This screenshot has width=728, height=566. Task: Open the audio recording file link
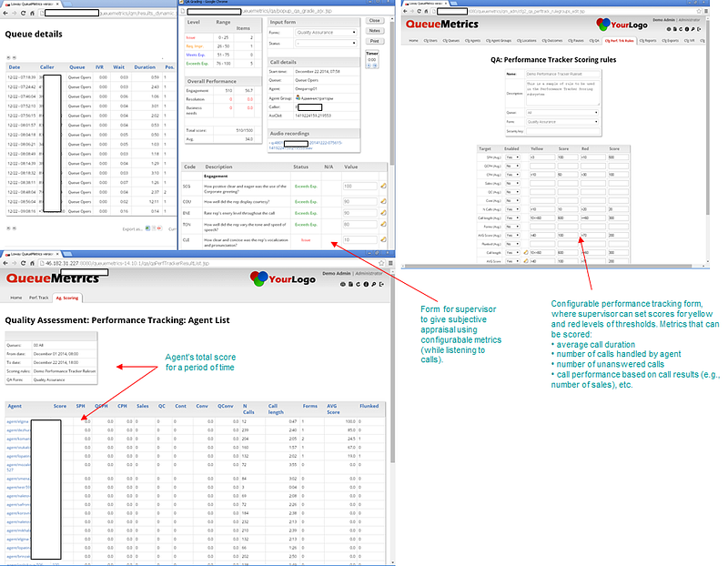[306, 146]
